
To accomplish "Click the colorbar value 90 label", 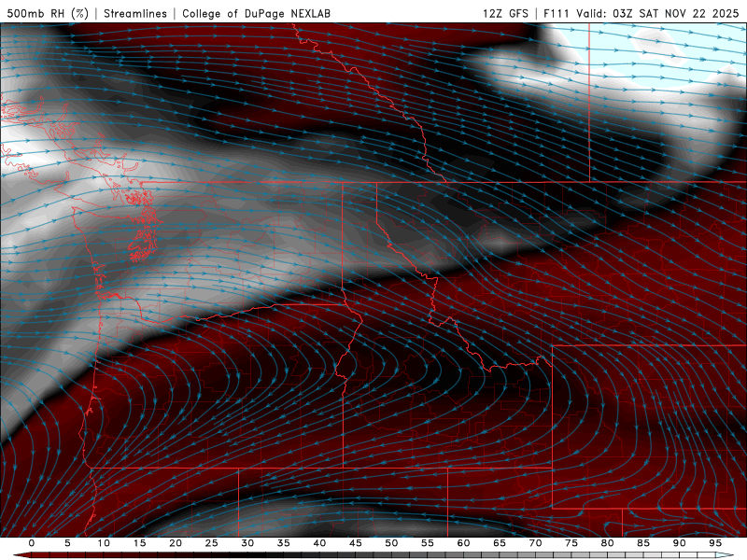I will pos(679,543).
